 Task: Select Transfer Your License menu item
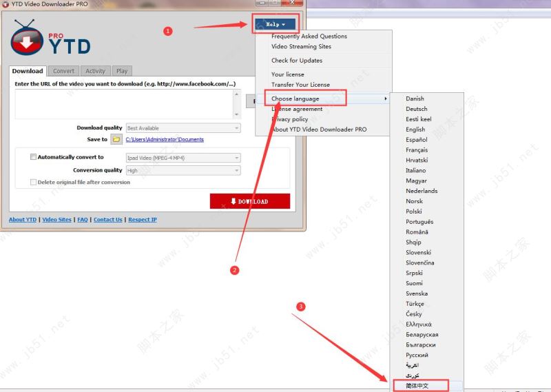[x=323, y=85]
